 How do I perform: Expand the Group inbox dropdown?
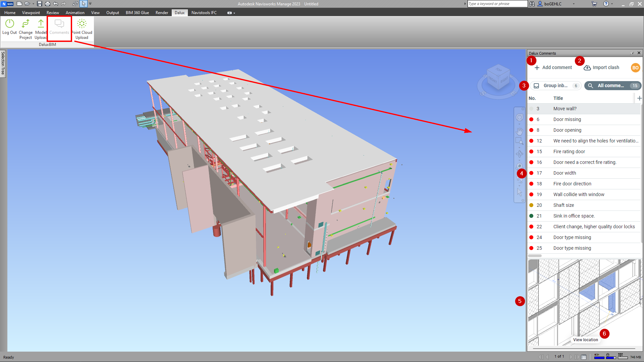[555, 85]
